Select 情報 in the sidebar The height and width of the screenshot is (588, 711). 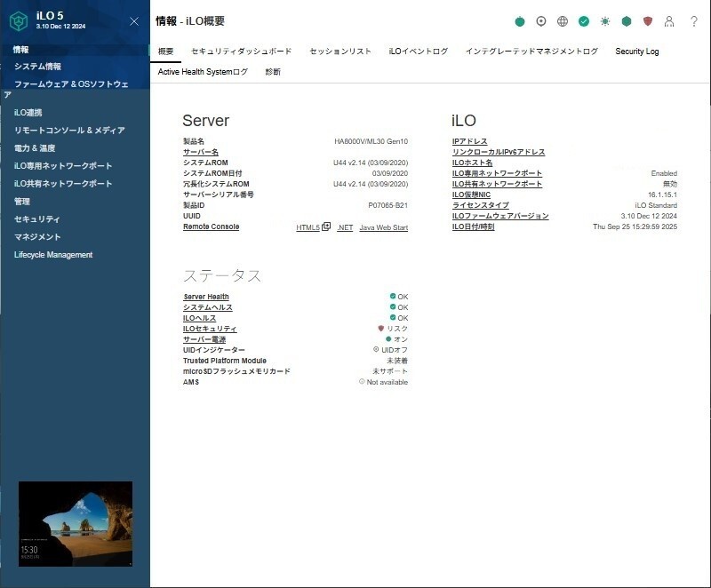20,50
